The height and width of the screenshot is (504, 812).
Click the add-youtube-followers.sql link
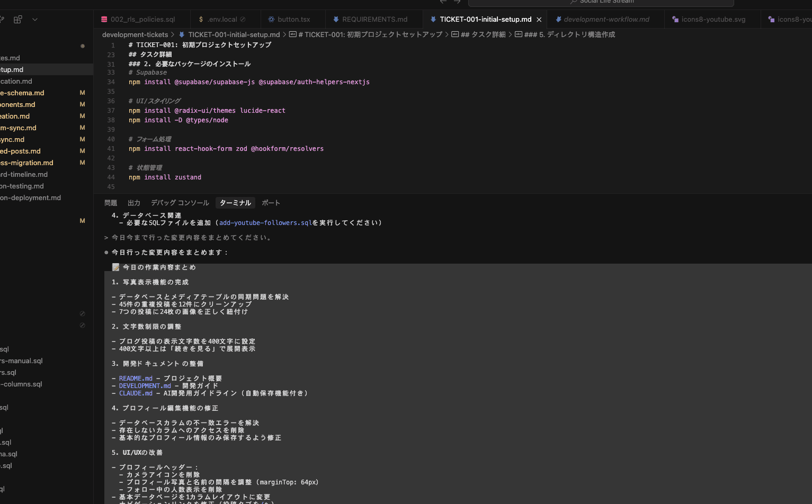(x=265, y=222)
